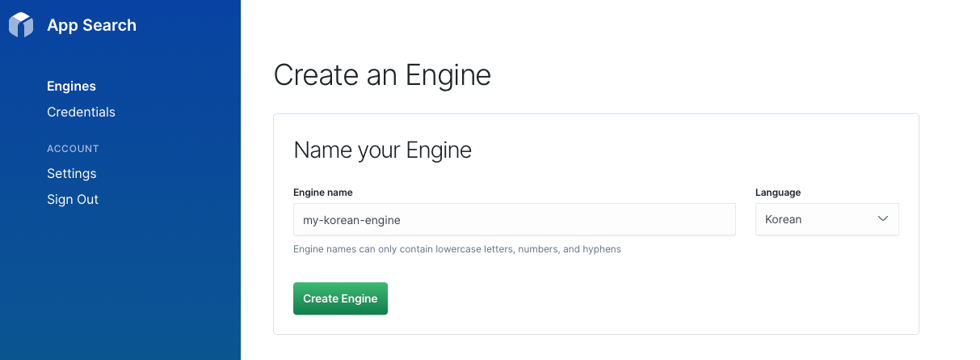Sign Out of the account

pos(73,200)
